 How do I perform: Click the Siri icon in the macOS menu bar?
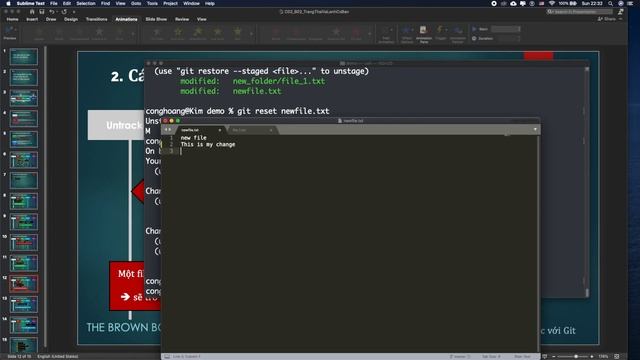pyautogui.click(x=621, y=3)
